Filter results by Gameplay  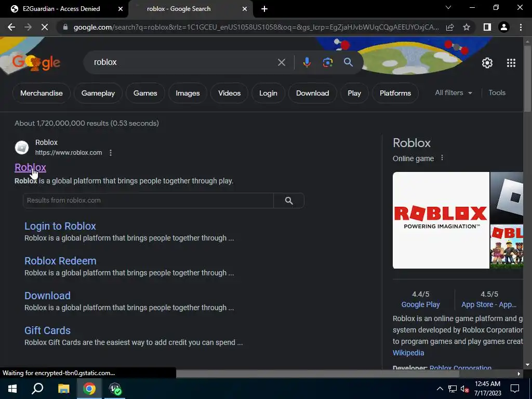point(98,93)
